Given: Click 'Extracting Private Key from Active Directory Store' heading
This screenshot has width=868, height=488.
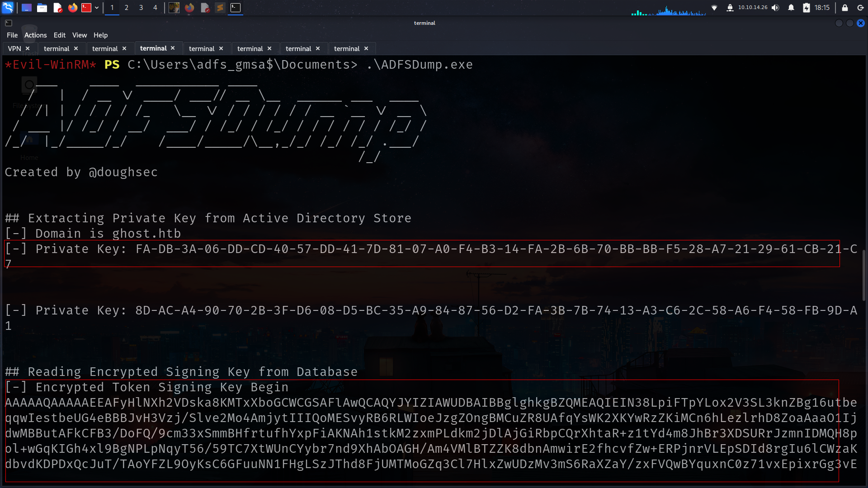Looking at the screenshot, I should pos(208,218).
